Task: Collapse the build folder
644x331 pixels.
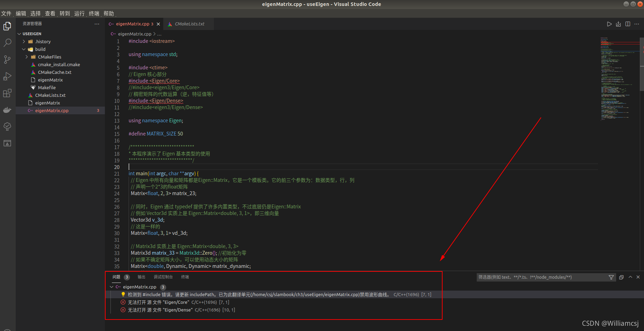Action: (x=24, y=49)
